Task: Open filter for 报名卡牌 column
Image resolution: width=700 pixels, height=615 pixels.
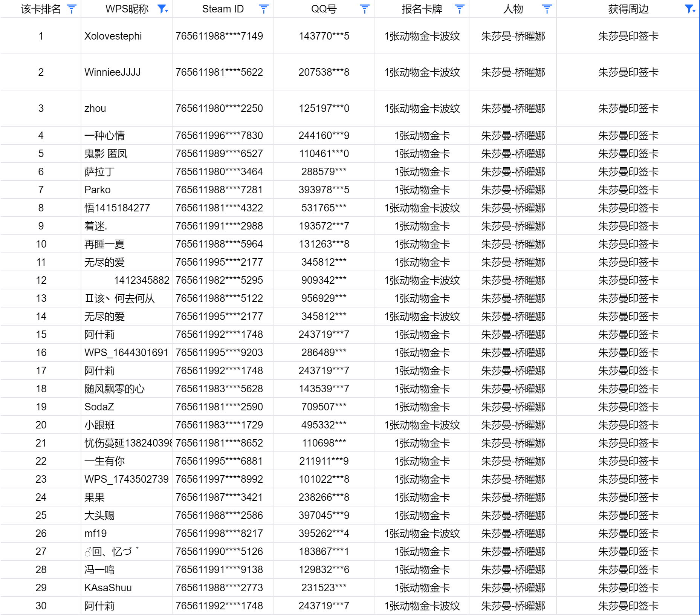Action: pos(460,9)
